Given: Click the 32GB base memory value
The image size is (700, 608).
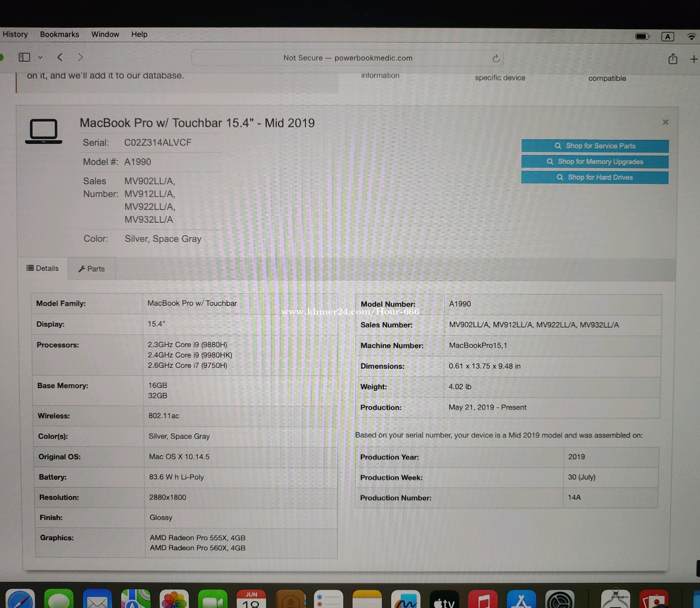Looking at the screenshot, I should pos(158,396).
